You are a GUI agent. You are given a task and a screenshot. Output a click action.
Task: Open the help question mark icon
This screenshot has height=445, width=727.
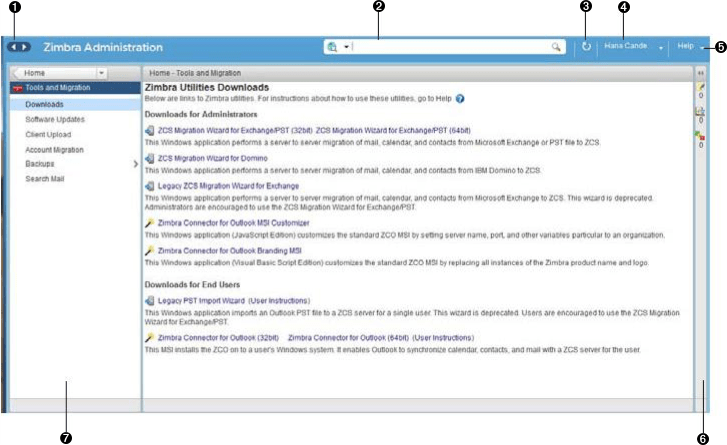pos(459,99)
